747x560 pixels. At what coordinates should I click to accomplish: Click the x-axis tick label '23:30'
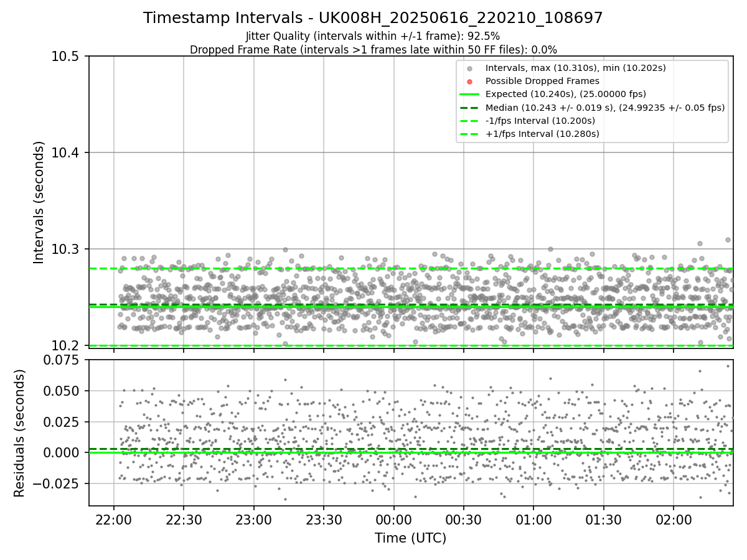pos(324,520)
